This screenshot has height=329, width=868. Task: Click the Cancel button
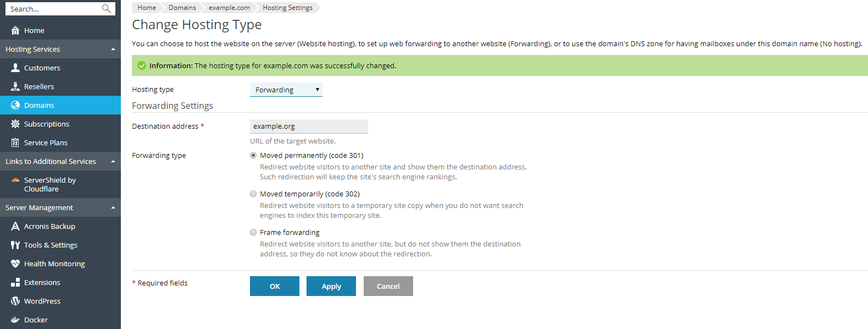click(388, 286)
